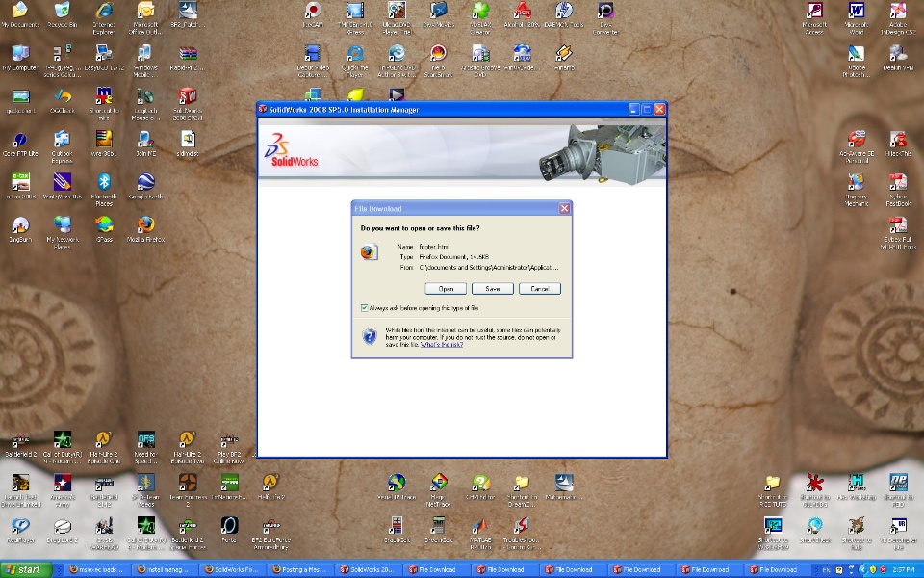The width and height of the screenshot is (924, 578).
Task: Open My Network Places icon
Action: pos(62,232)
